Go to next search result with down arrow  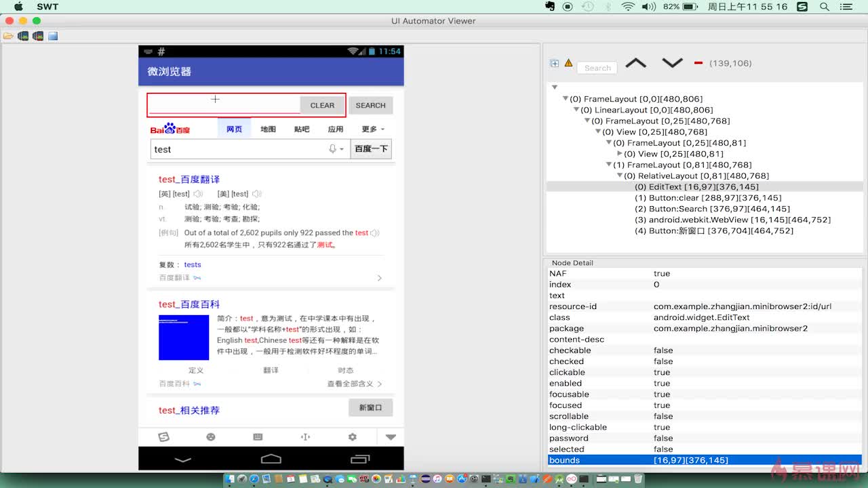click(x=672, y=63)
